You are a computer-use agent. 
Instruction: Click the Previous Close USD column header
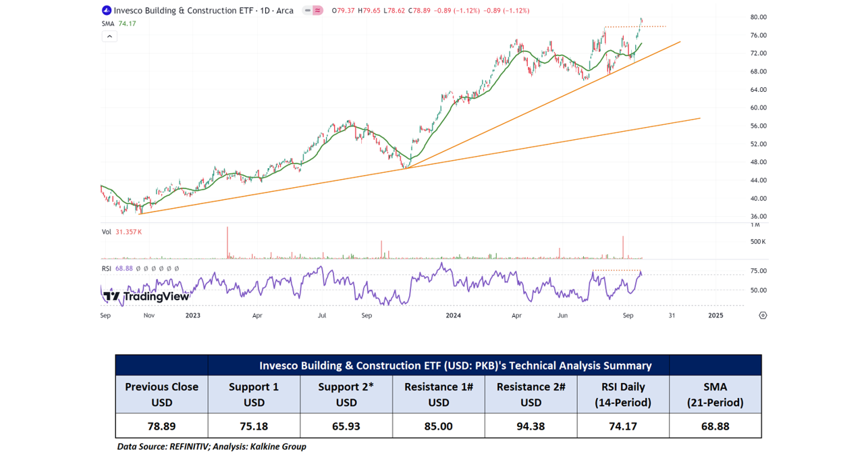162,395
